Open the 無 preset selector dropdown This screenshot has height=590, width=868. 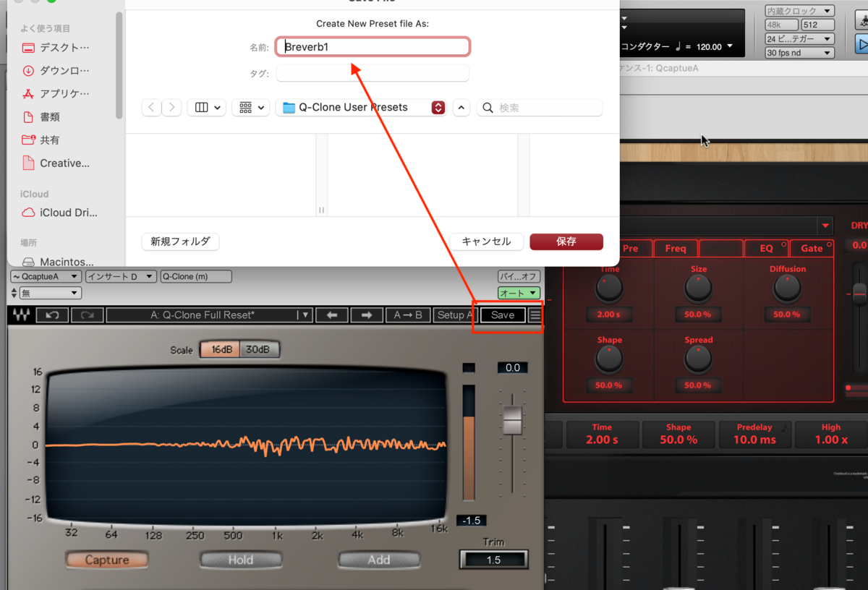pos(51,293)
